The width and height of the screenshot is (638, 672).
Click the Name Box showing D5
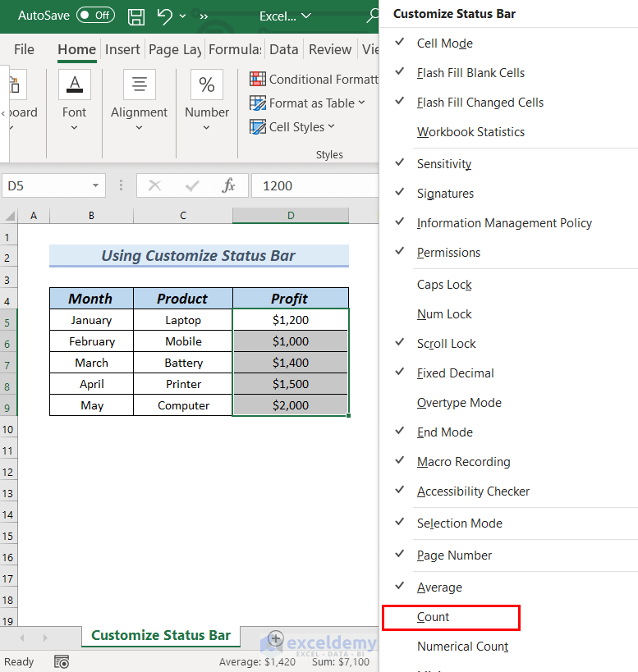pos(53,185)
